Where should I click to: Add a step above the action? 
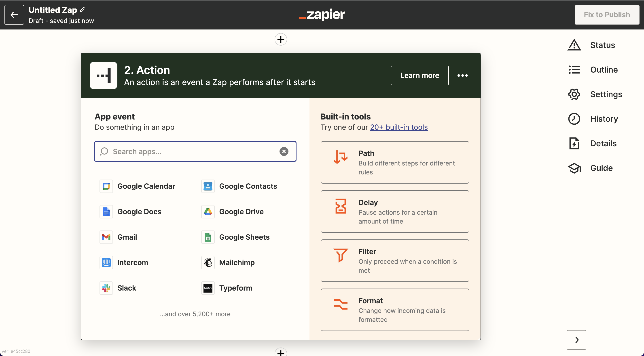(x=281, y=39)
